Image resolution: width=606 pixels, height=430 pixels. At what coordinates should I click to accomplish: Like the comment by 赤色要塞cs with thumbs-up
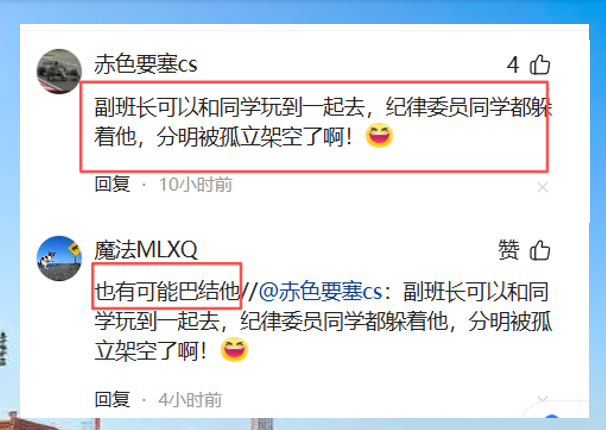(540, 65)
